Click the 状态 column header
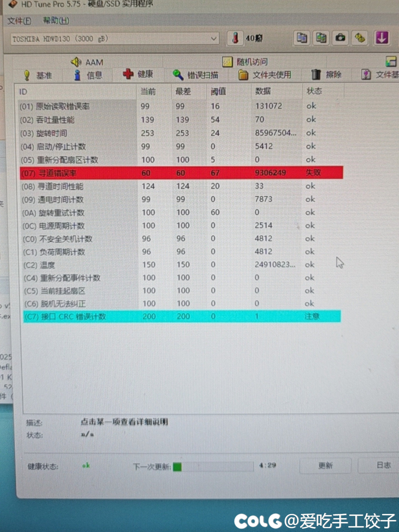Screen dimensions: 399x532 click(323, 91)
